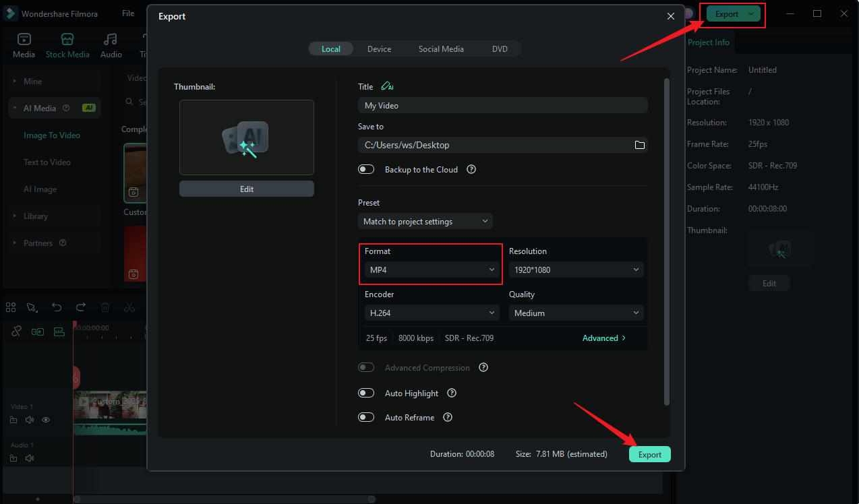Switch to the Device export tab
Screen dimensions: 859x504
point(379,49)
